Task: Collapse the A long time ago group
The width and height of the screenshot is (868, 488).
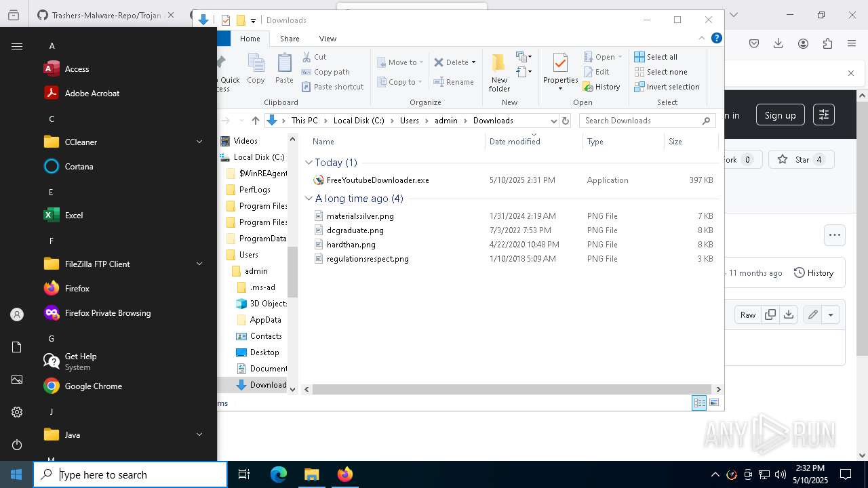Action: pyautogui.click(x=309, y=199)
